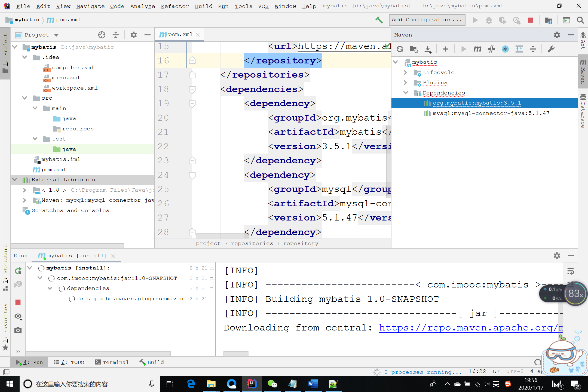Open the Build tool window tab
The height and width of the screenshot is (392, 588).
click(152, 362)
